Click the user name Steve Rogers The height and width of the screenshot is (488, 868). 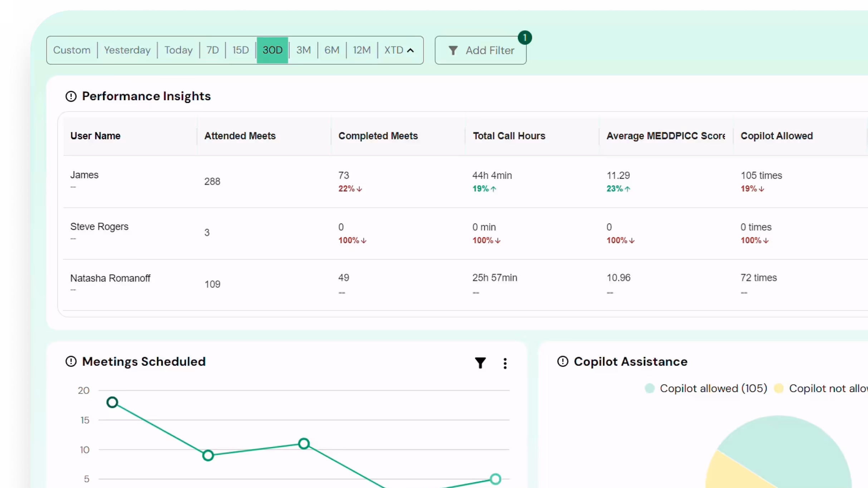click(99, 226)
